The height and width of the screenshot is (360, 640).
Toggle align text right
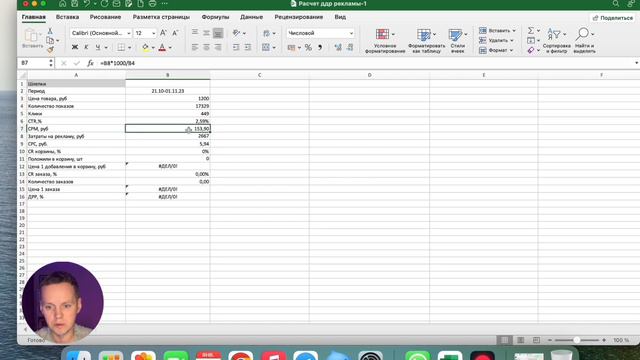218,48
